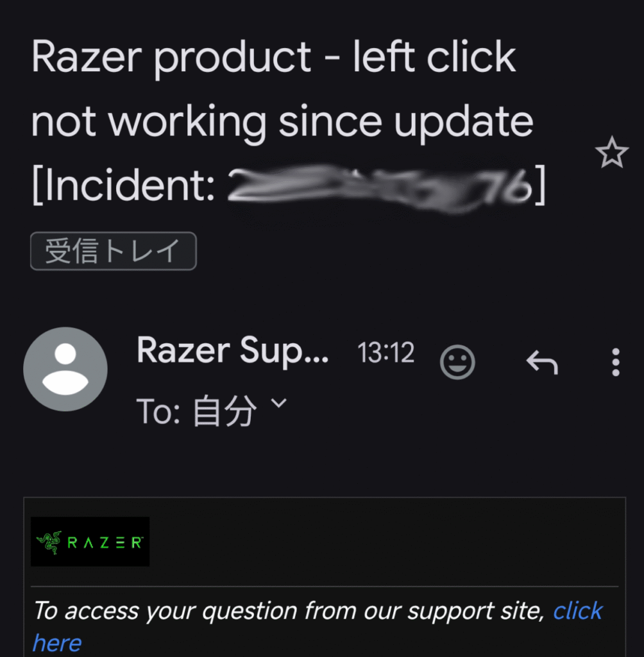The width and height of the screenshot is (644, 657).
Task: Follow the blue "click" support link
Action: click(577, 611)
